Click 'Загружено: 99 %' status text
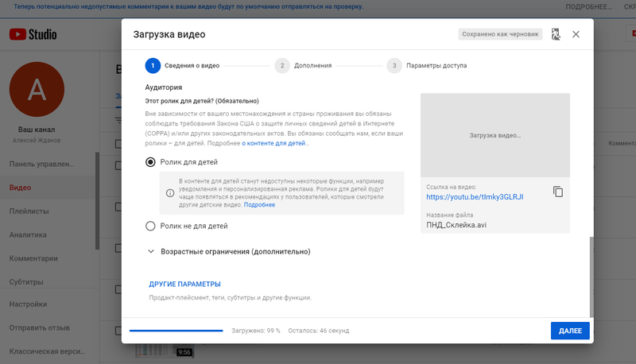 (255, 331)
